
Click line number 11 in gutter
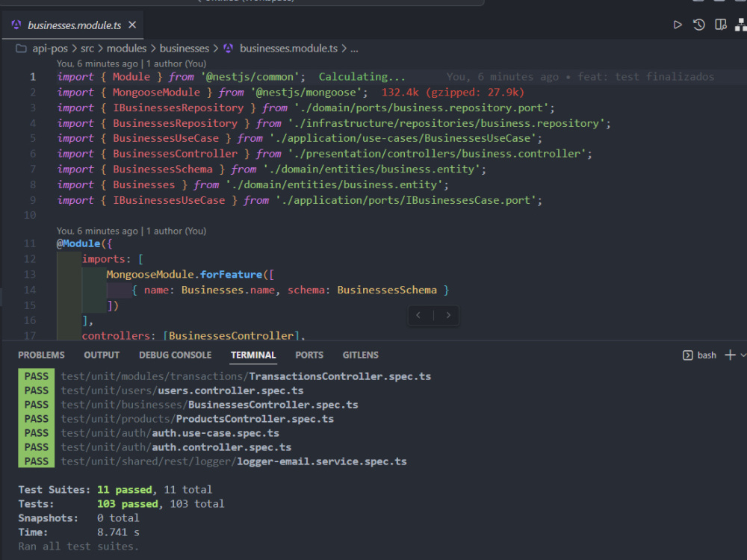click(x=30, y=244)
